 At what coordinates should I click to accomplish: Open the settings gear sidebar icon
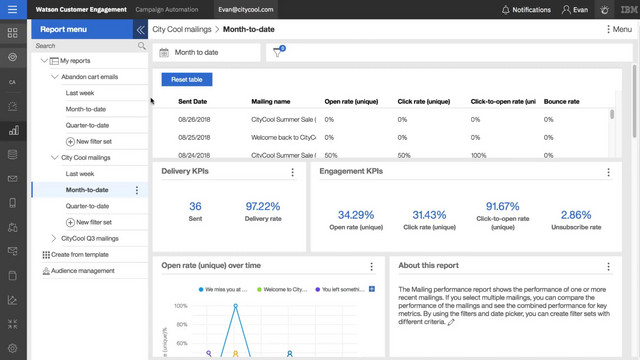pos(13,348)
